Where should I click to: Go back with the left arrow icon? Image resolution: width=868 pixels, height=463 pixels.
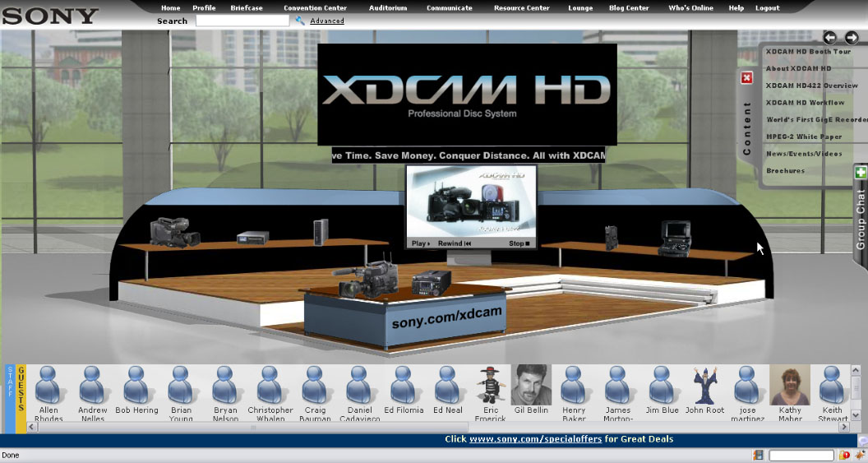(829, 37)
